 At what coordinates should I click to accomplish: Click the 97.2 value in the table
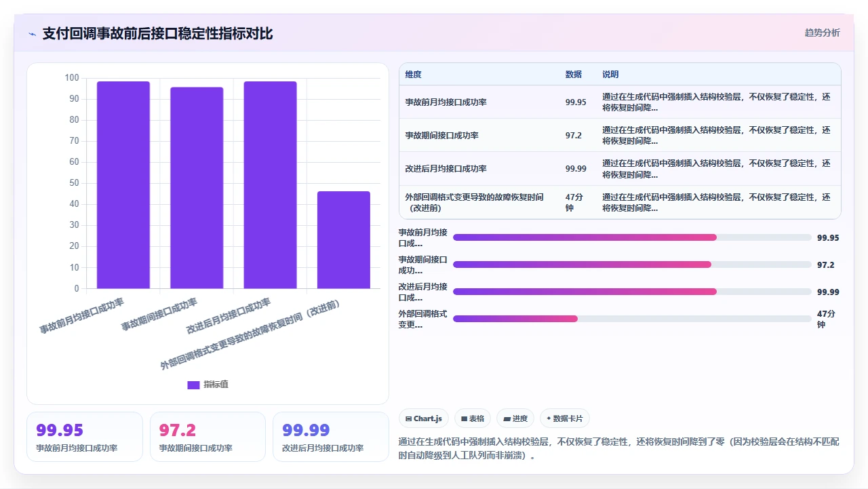pyautogui.click(x=574, y=136)
